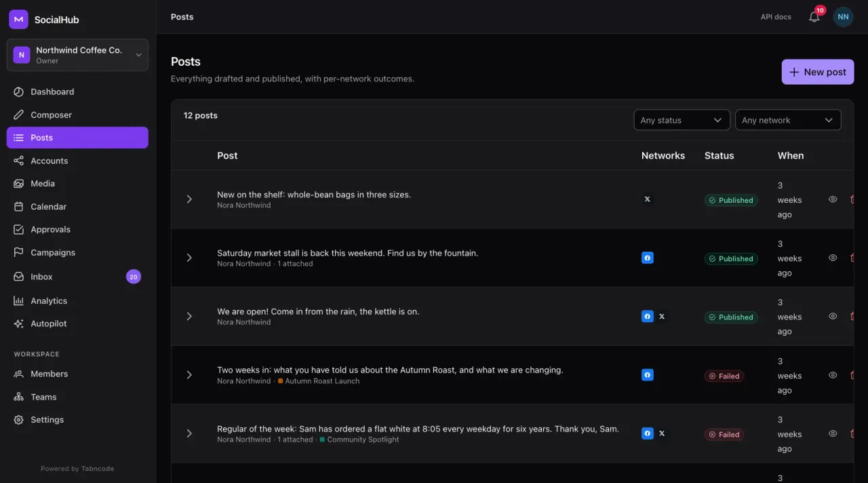868x483 pixels.
Task: View the Autumn Roast post via eye icon
Action: click(x=833, y=374)
